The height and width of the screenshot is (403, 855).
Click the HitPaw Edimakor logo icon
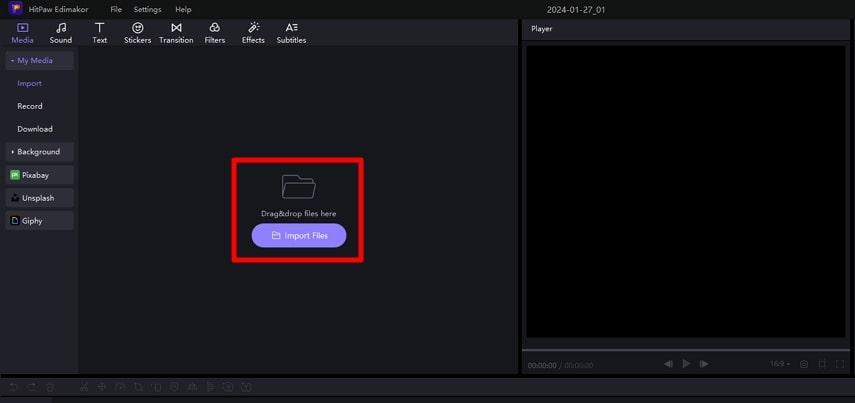[x=16, y=9]
